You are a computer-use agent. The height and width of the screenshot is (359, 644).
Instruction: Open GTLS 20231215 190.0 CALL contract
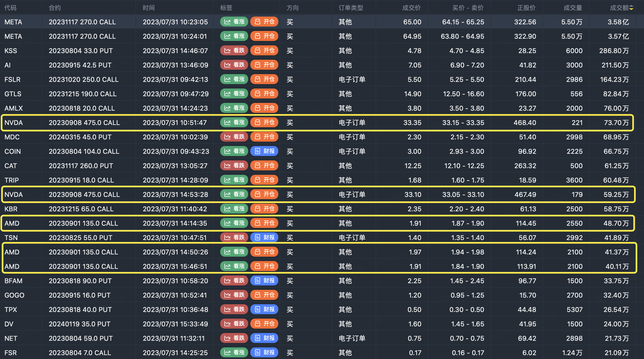click(x=82, y=94)
